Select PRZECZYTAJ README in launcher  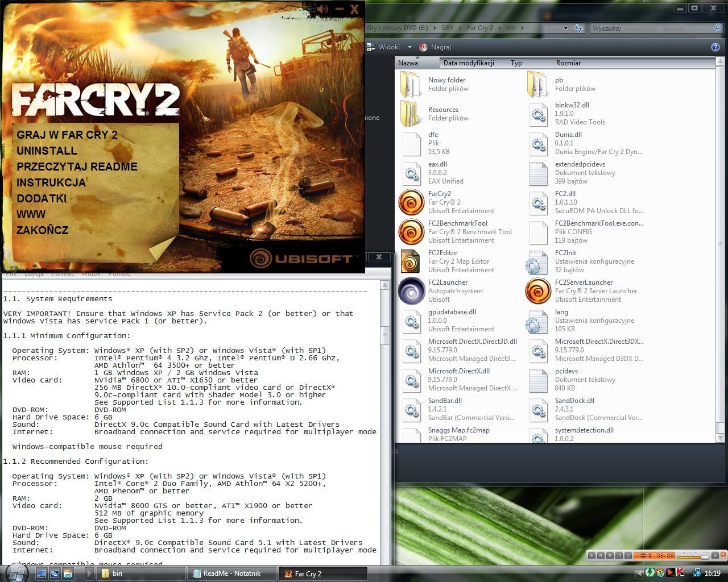click(x=77, y=167)
